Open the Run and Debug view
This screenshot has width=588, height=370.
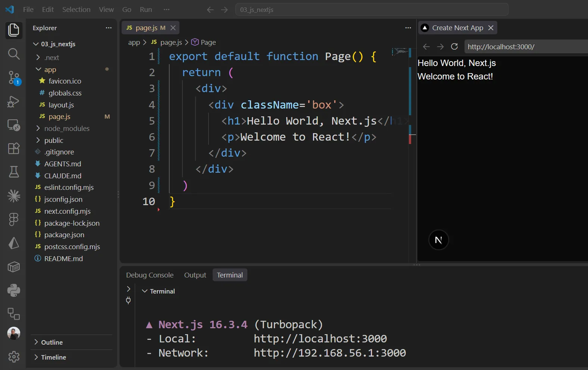(14, 101)
